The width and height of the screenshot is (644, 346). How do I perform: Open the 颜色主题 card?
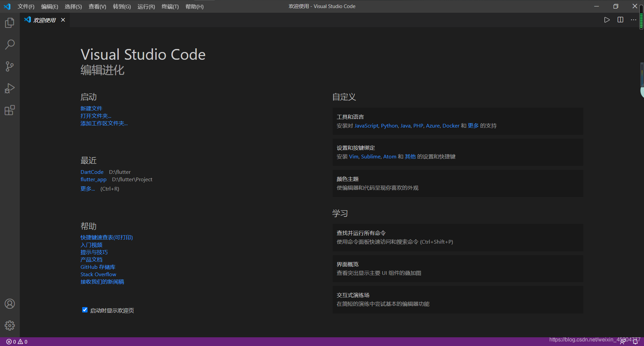pyautogui.click(x=458, y=183)
